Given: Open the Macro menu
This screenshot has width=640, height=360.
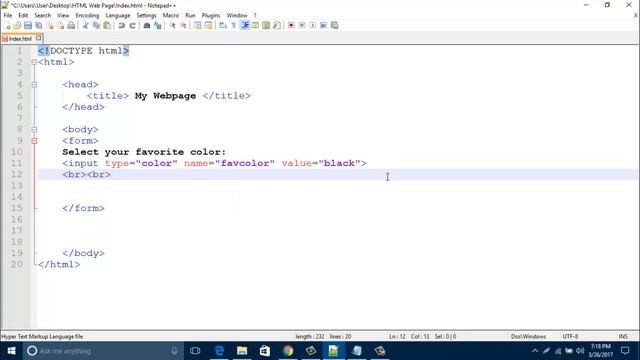Looking at the screenshot, I should point(171,15).
